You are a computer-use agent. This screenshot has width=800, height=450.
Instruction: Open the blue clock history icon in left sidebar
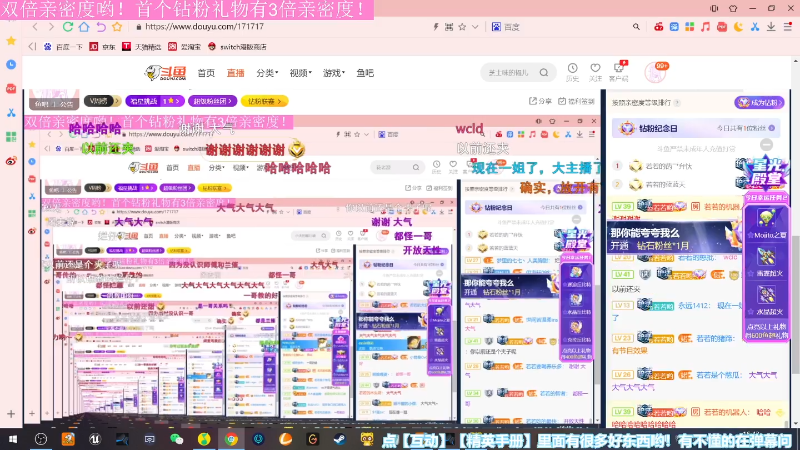point(11,64)
